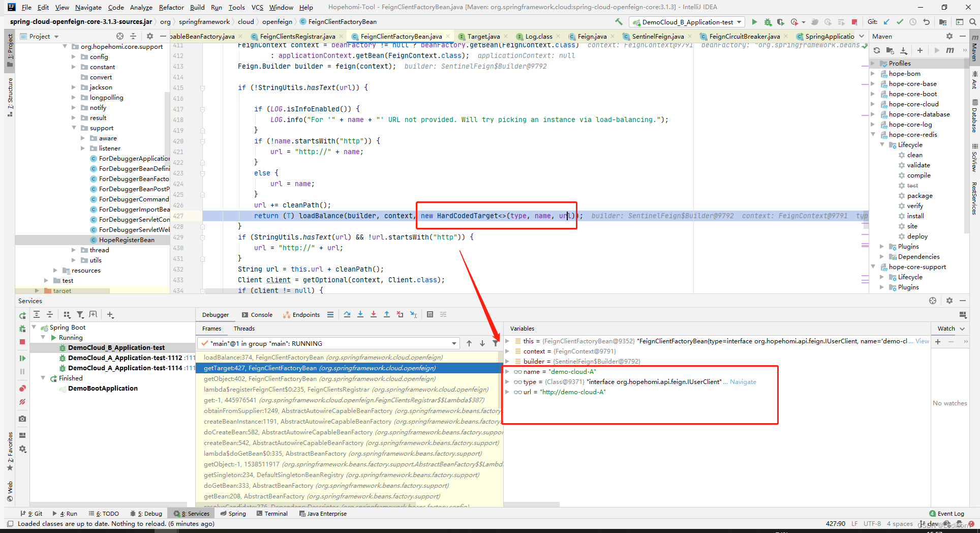Click the View link for 'this' variable

click(x=922, y=341)
